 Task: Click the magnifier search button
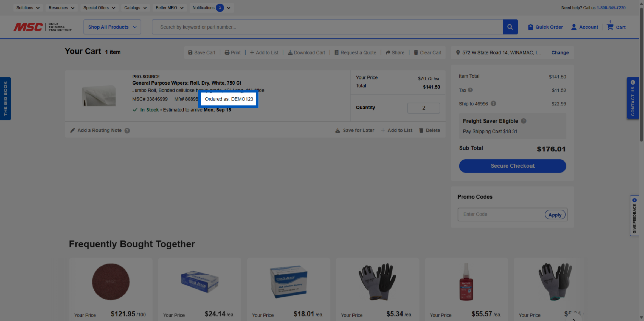(510, 27)
